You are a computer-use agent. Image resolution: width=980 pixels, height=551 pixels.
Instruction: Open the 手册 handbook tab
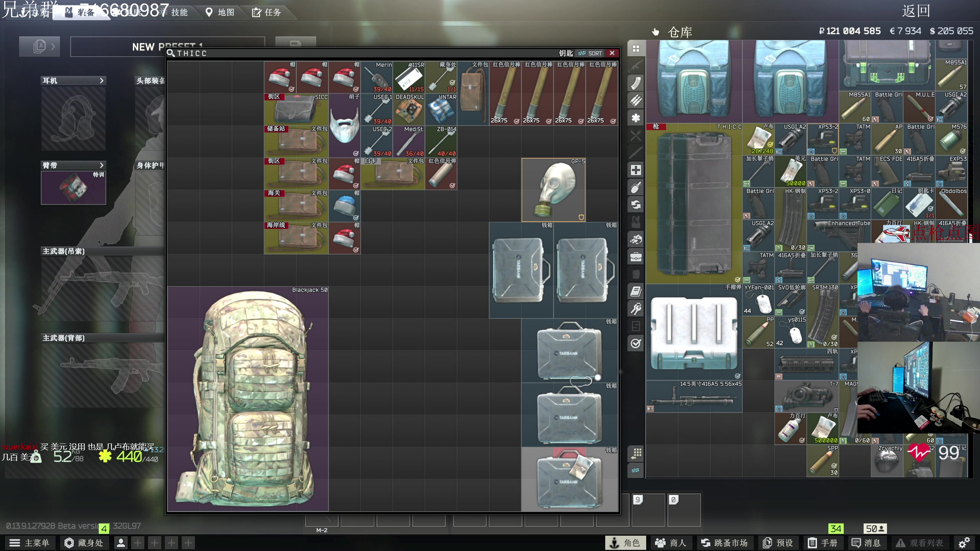pyautogui.click(x=823, y=543)
